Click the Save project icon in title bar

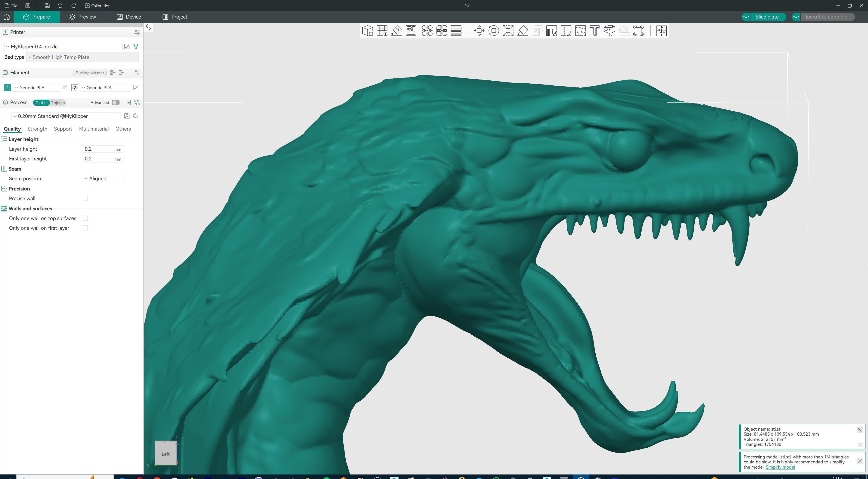point(47,6)
